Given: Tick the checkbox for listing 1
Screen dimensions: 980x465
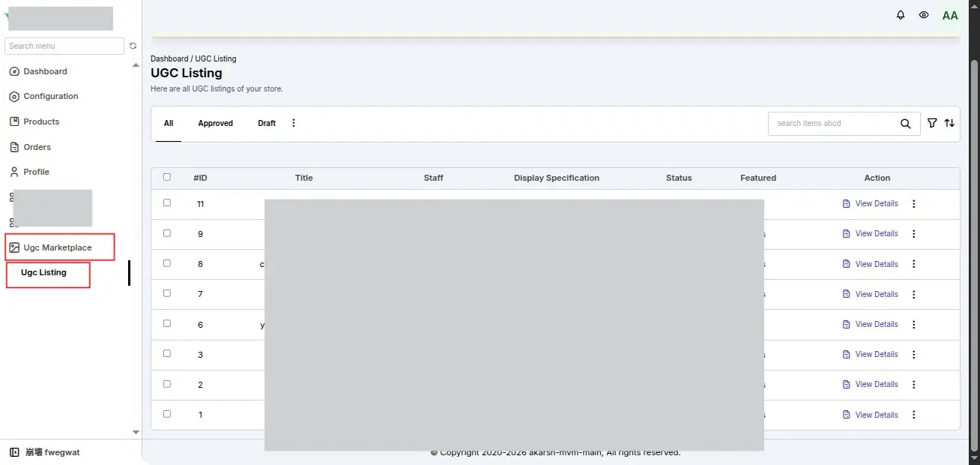Looking at the screenshot, I should pyautogui.click(x=167, y=413).
